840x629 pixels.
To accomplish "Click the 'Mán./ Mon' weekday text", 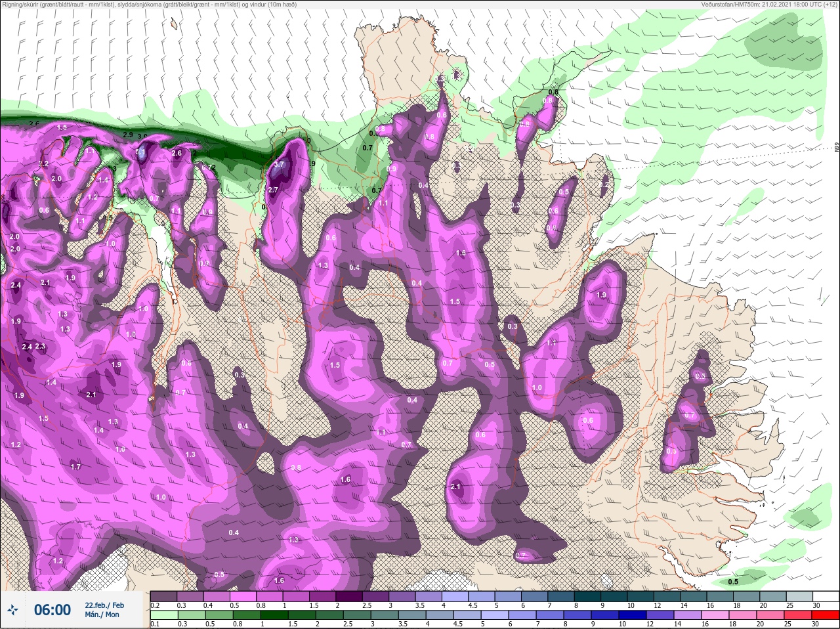I will pyautogui.click(x=102, y=615).
